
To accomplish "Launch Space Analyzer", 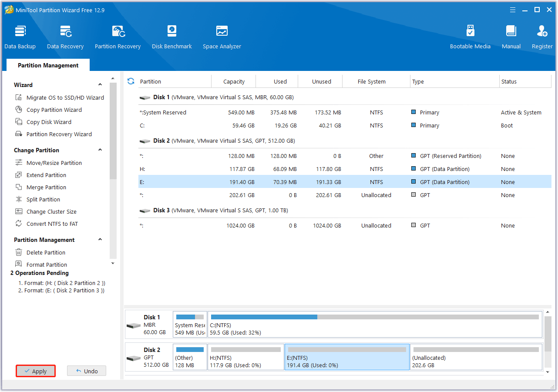I will [x=222, y=37].
